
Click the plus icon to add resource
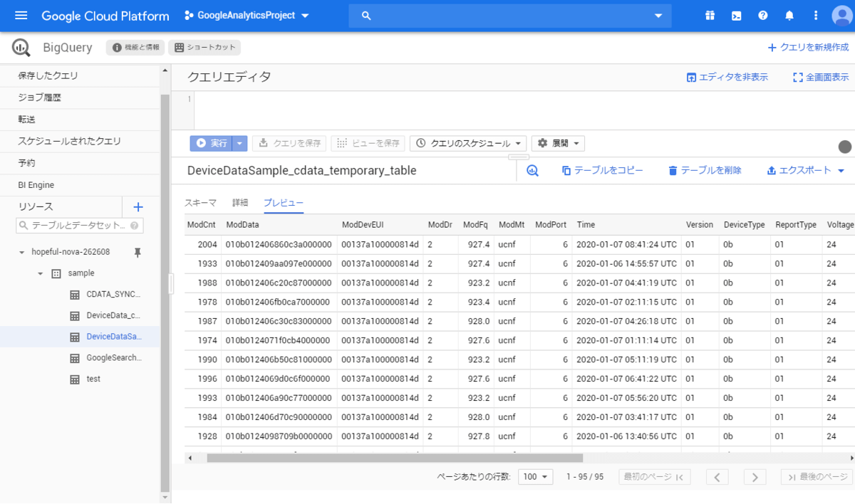pos(138,207)
